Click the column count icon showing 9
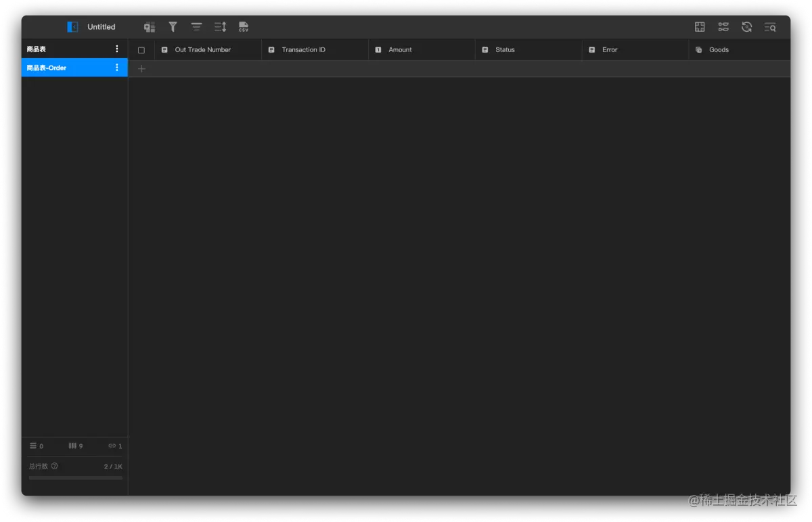Image resolution: width=812 pixels, height=522 pixels. point(72,446)
